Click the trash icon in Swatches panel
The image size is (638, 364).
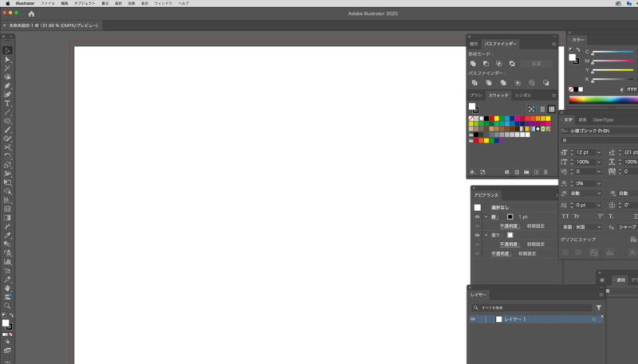[545, 171]
